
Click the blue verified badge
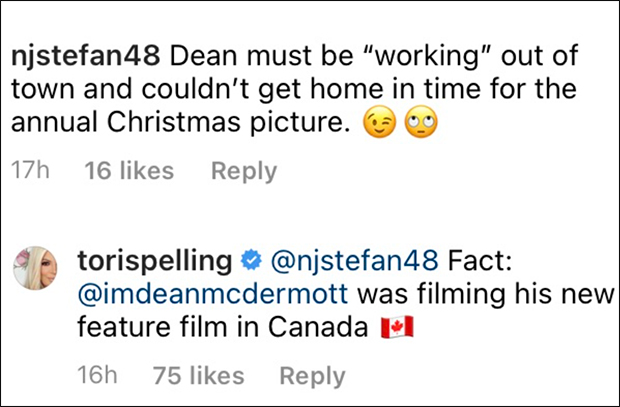click(x=252, y=261)
